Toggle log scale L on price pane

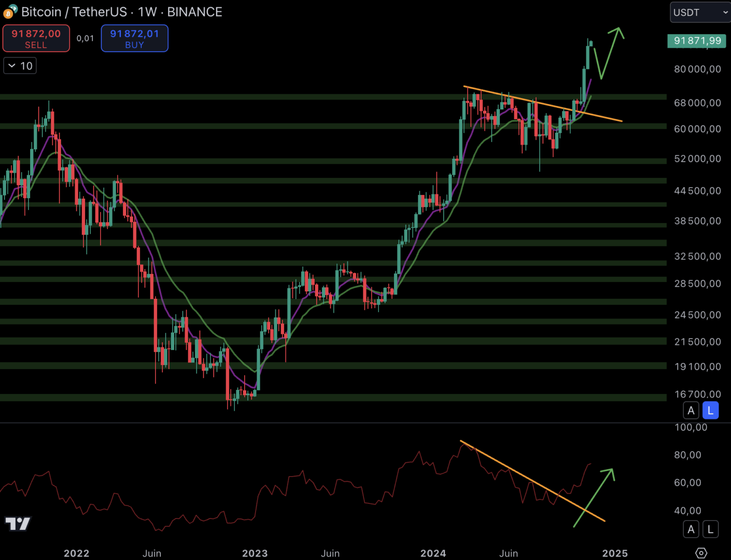click(710, 411)
